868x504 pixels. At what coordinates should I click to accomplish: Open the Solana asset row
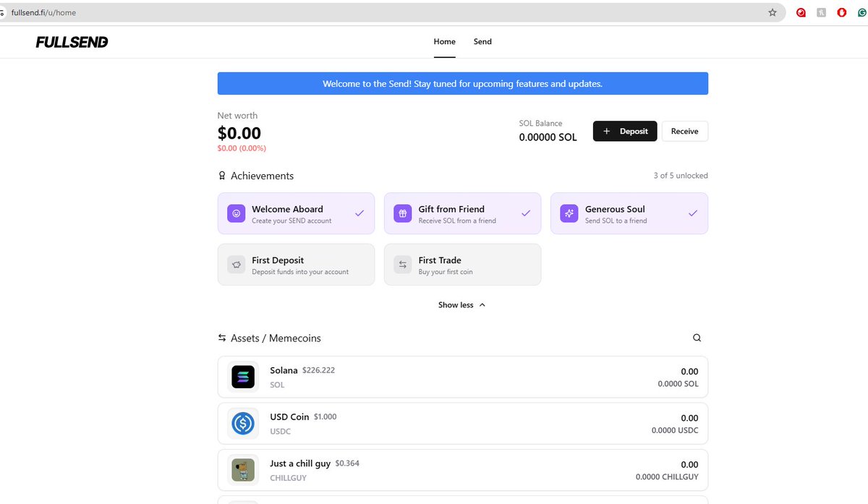pyautogui.click(x=463, y=377)
